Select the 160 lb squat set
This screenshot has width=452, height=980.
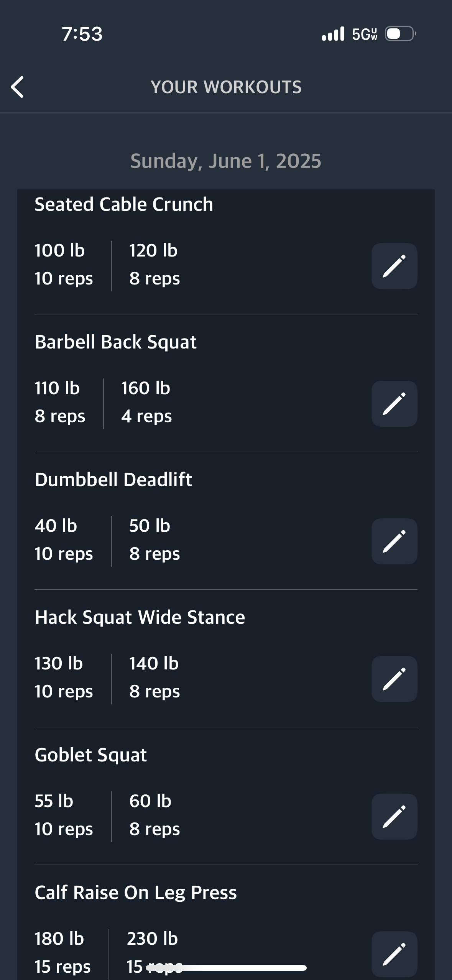coord(146,402)
